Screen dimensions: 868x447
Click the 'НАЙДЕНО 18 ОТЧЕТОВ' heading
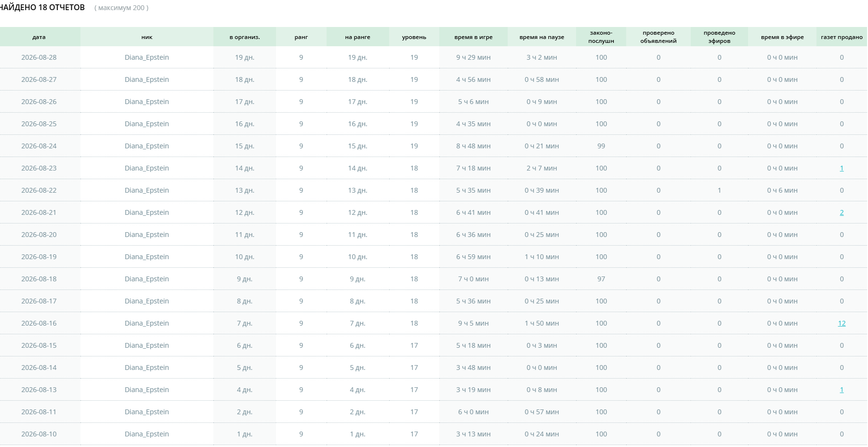pos(42,7)
